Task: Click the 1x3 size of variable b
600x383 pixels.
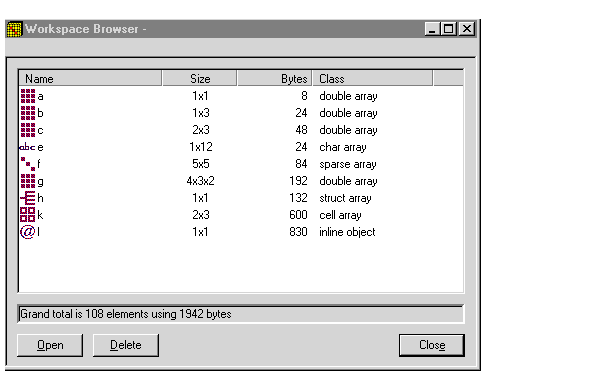Action: (201, 113)
